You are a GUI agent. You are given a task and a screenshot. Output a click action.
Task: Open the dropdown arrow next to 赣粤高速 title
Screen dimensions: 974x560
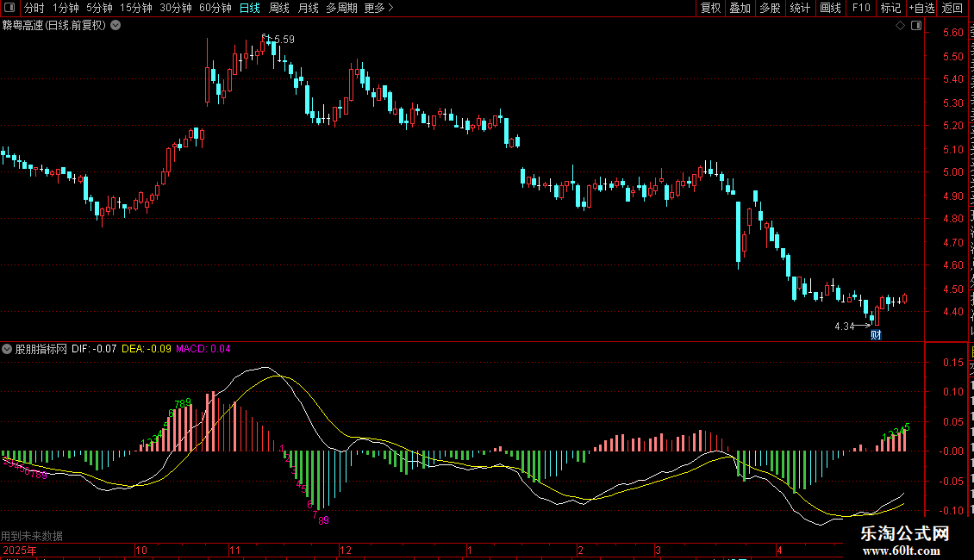116,26
